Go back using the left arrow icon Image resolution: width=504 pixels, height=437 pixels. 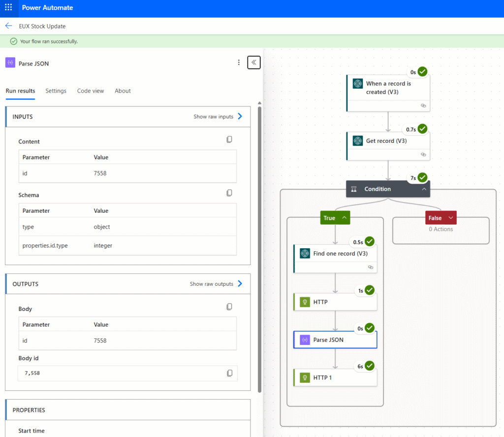tap(9, 26)
